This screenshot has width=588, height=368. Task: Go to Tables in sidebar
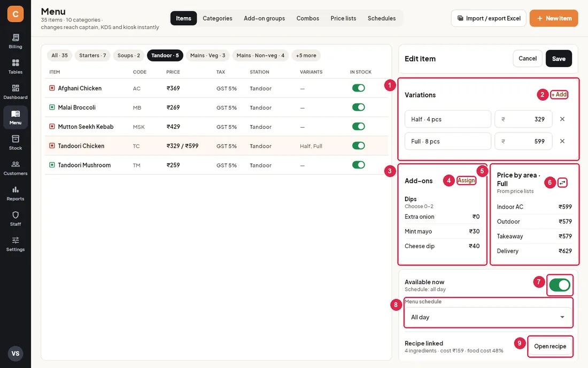[x=16, y=67]
